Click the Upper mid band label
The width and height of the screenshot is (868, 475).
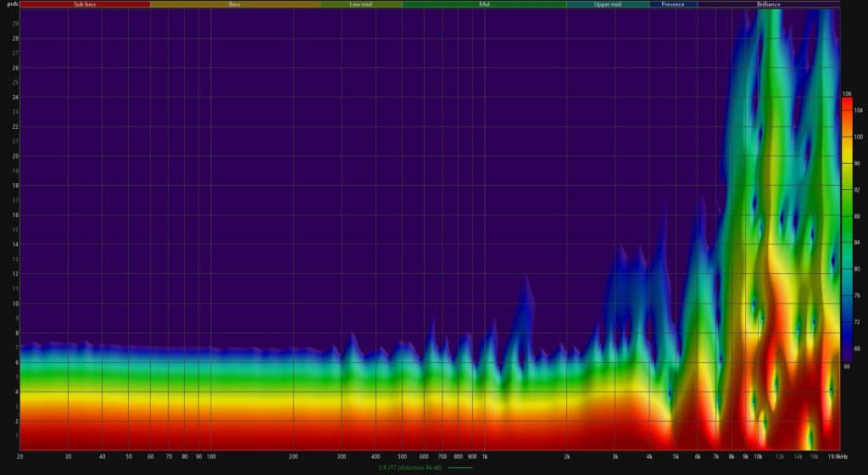607,4
